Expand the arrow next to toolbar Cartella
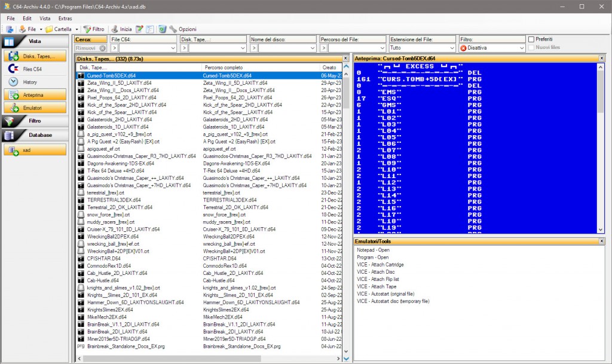 point(77,29)
